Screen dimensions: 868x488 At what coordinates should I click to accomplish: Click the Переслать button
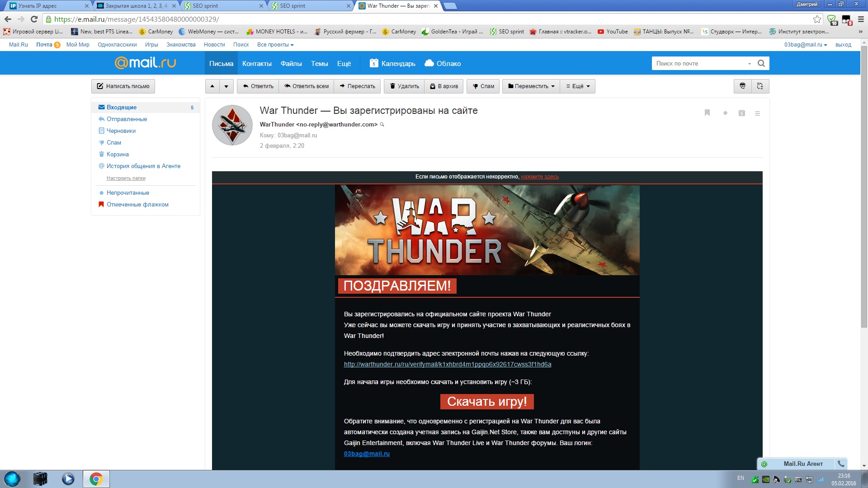357,86
